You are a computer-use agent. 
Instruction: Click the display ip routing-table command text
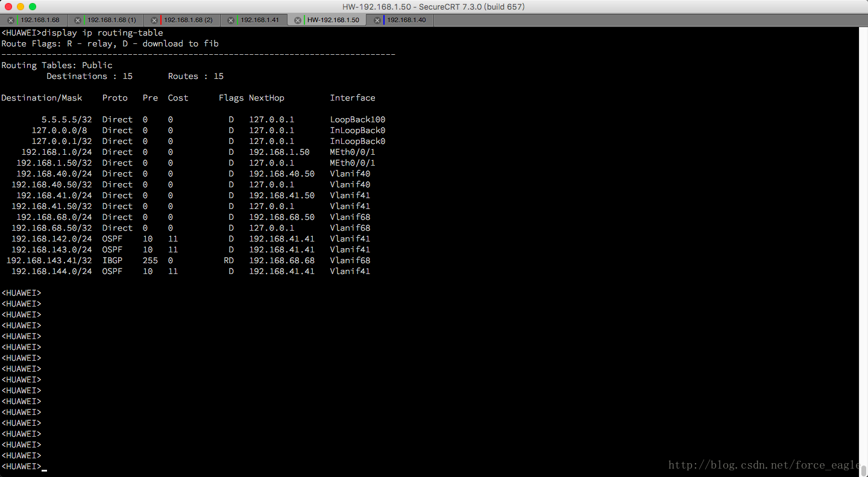pyautogui.click(x=102, y=33)
